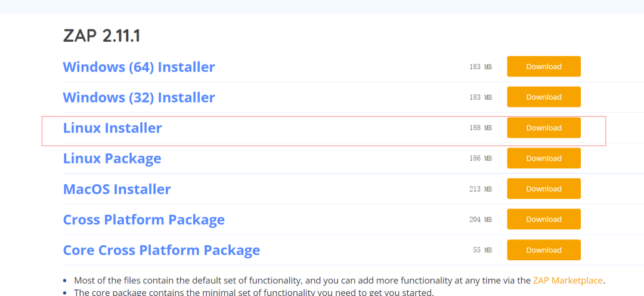Screen dimensions: 644x296
Task: Download the Core Cross Platform Package
Action: [544, 250]
